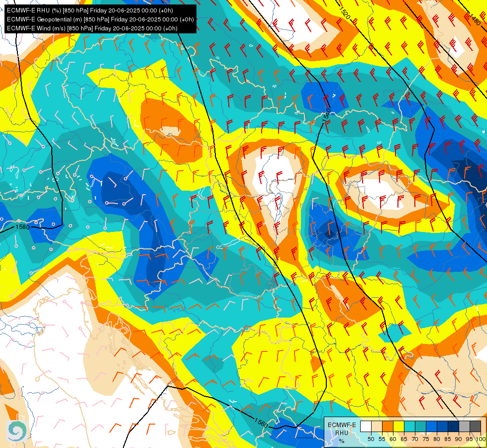Pick the cyan 65-70% legend swatch

(409, 427)
